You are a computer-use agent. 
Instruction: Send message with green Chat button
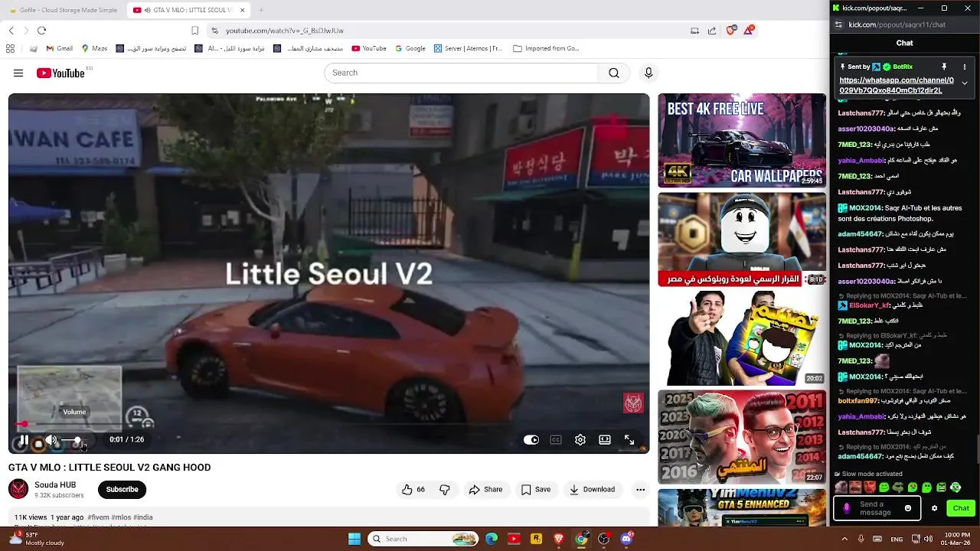pyautogui.click(x=961, y=508)
